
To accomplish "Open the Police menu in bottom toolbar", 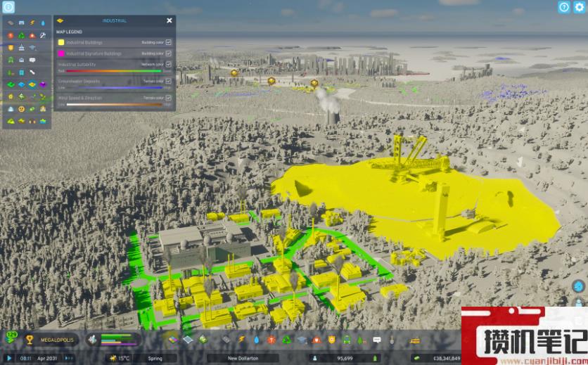I will (x=332, y=340).
